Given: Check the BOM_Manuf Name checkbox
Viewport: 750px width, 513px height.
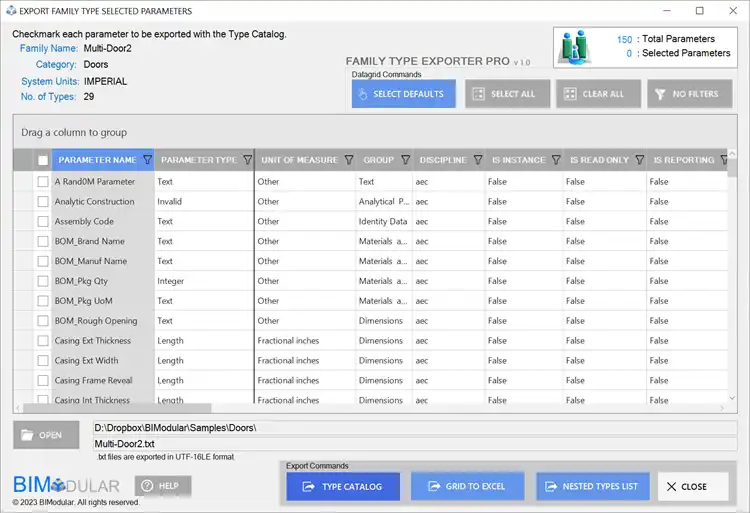Looking at the screenshot, I should [43, 261].
